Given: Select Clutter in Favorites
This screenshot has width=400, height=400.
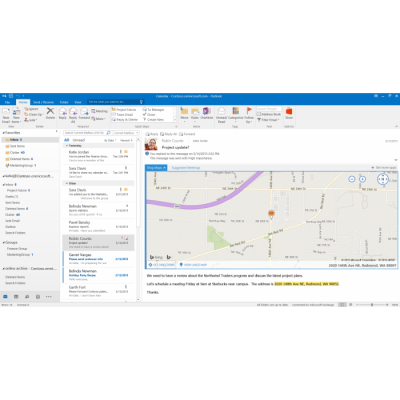Looking at the screenshot, I should click(x=15, y=152).
